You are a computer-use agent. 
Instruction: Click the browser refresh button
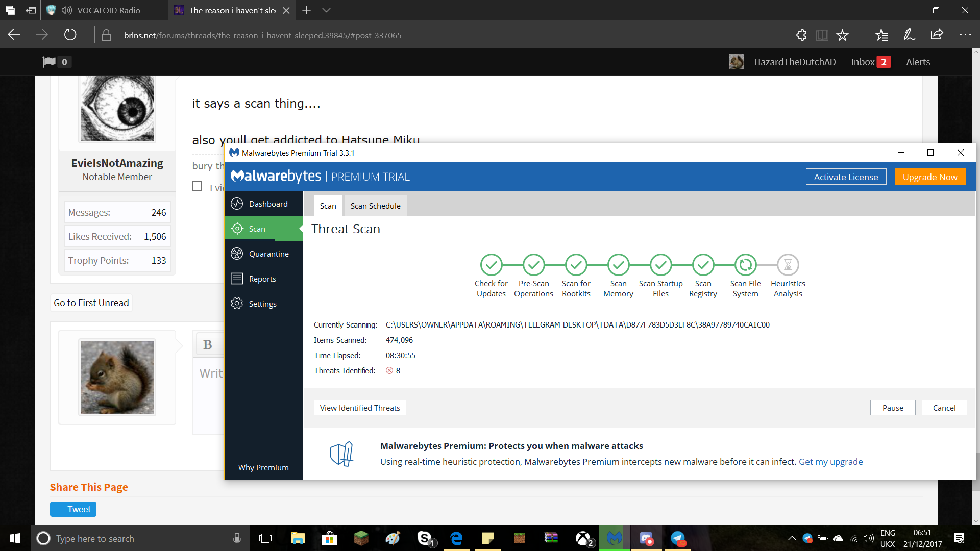pos(70,35)
